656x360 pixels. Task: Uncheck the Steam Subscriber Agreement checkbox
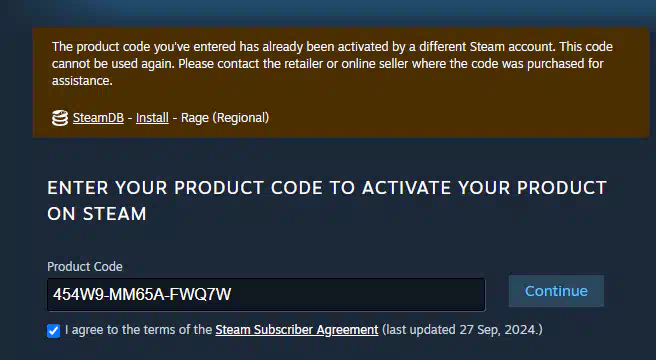point(54,331)
